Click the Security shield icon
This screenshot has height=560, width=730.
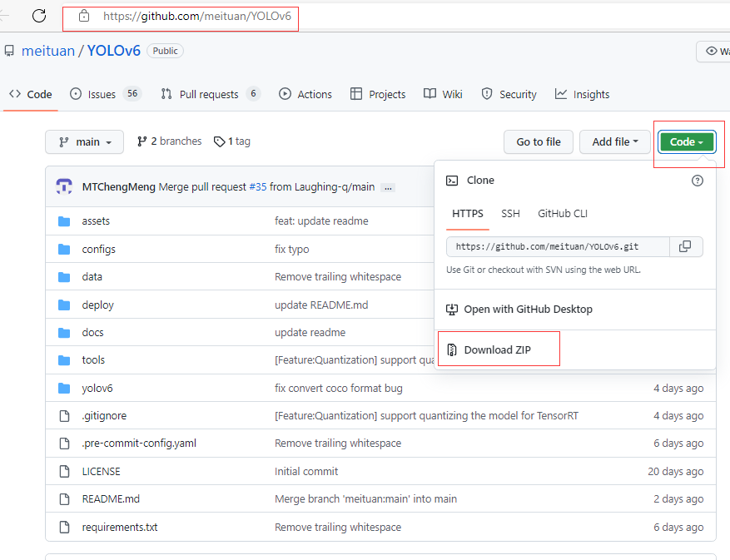(x=486, y=94)
